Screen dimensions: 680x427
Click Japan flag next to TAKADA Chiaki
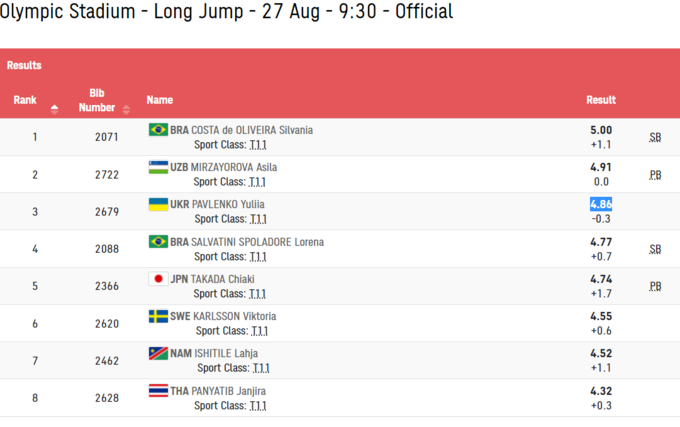[158, 279]
